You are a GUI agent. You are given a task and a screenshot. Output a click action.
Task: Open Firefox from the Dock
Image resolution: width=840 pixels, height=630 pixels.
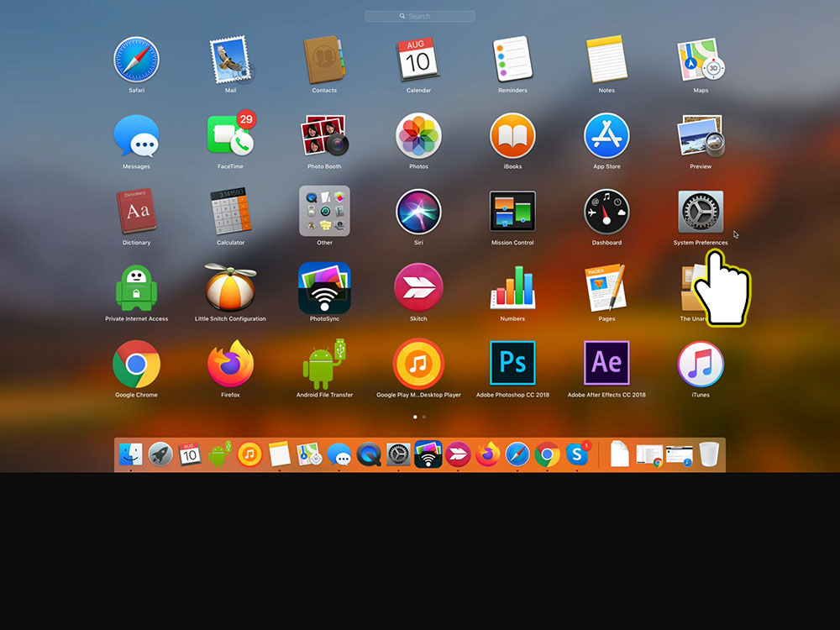(487, 454)
